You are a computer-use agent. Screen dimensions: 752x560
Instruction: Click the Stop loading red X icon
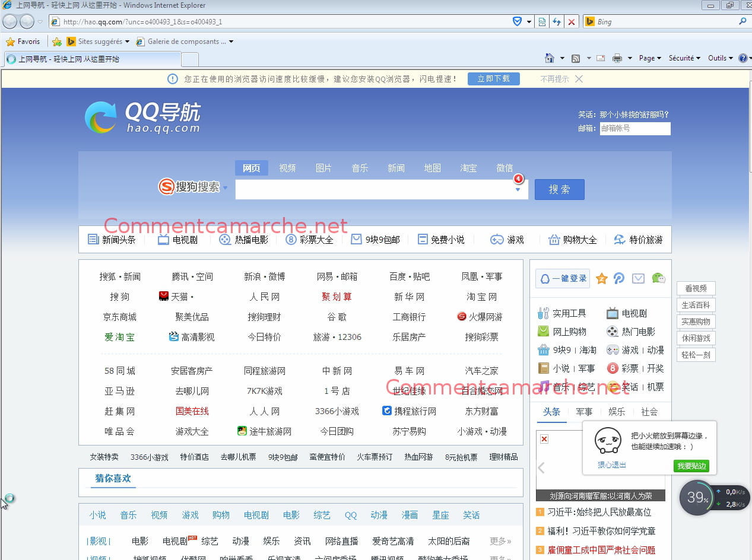(x=572, y=22)
